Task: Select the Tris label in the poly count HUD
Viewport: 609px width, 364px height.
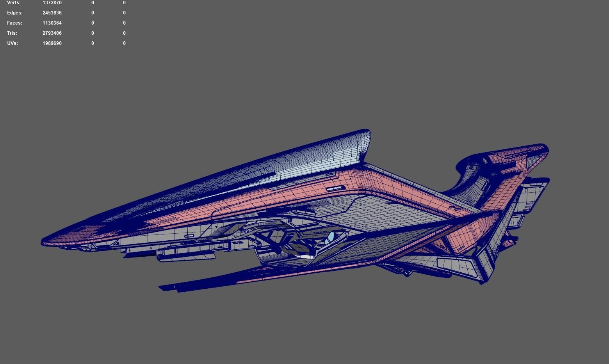Action: click(x=12, y=33)
